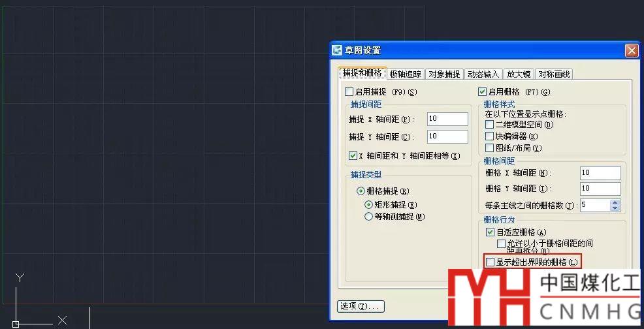Go to the 动态输入 tab

[483, 74]
